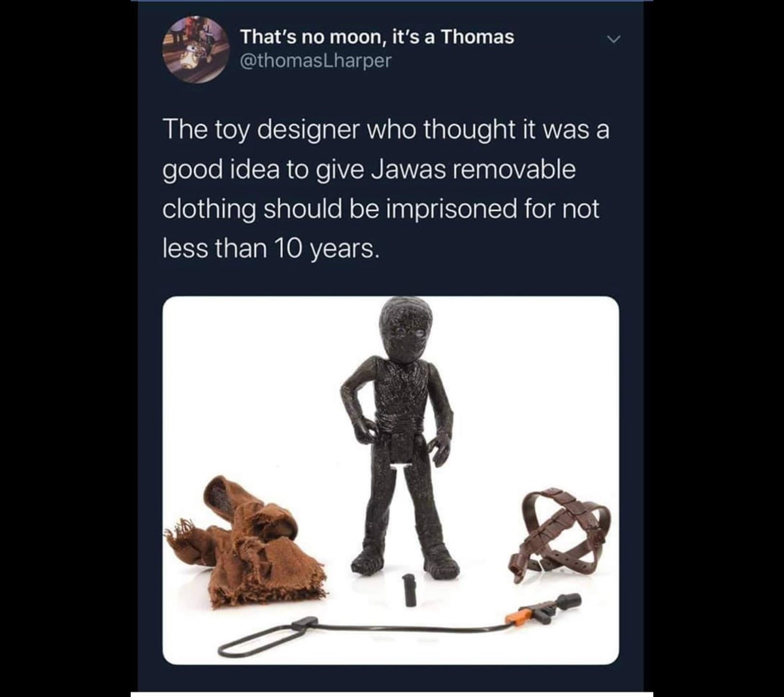784x697 pixels.
Task: Click the right black letterbox area
Action: [x=713, y=348]
